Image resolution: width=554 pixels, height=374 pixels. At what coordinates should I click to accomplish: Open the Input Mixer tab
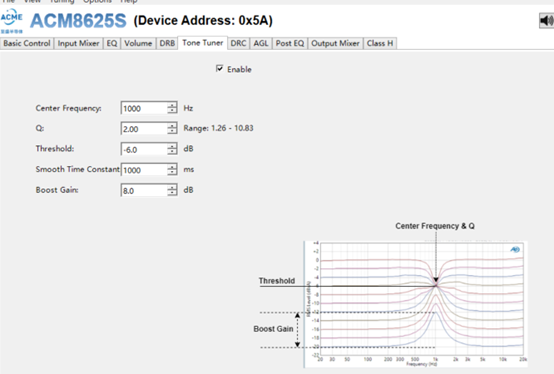coord(78,43)
